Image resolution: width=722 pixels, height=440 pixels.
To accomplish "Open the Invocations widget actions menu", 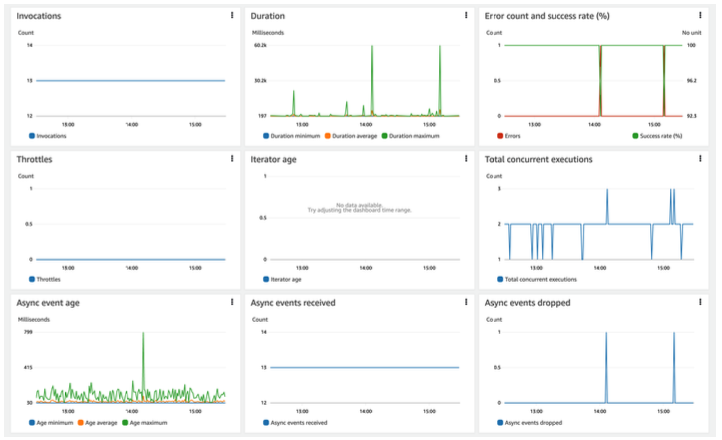I will pos(232,15).
